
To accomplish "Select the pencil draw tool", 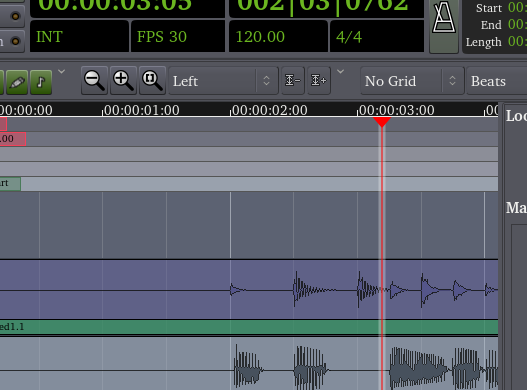I will (x=17, y=82).
